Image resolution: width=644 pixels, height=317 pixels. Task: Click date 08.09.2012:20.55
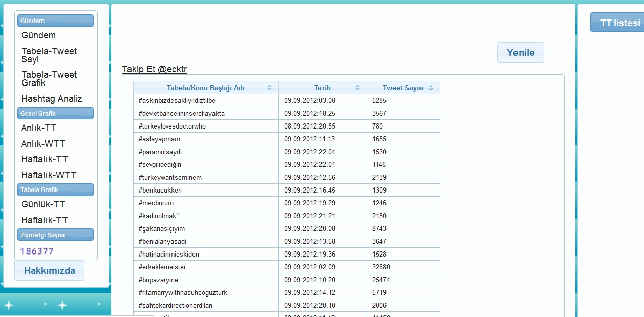(x=310, y=126)
